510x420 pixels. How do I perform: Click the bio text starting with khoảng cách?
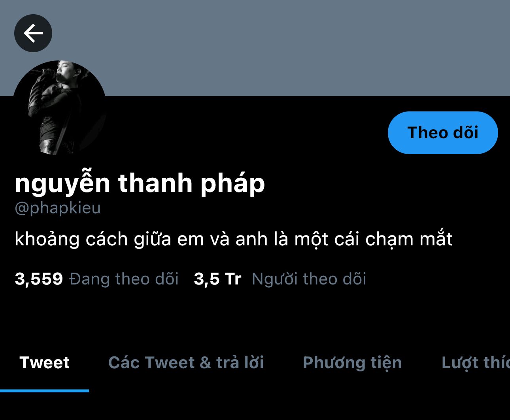coord(234,239)
